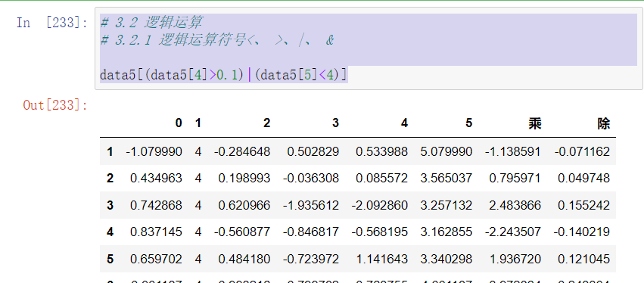Click row index 2

point(110,179)
